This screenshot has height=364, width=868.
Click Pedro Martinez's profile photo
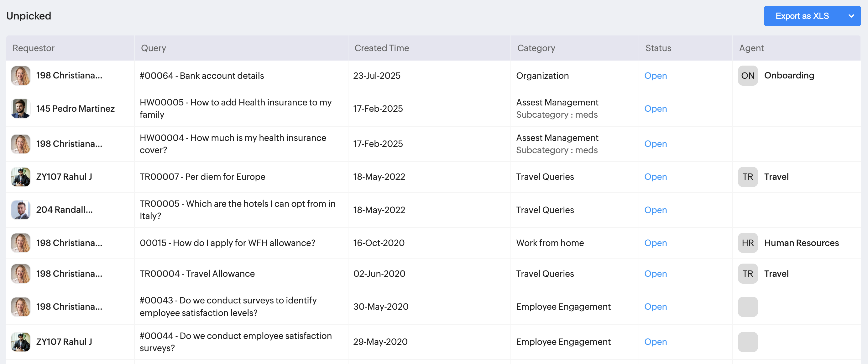click(21, 109)
